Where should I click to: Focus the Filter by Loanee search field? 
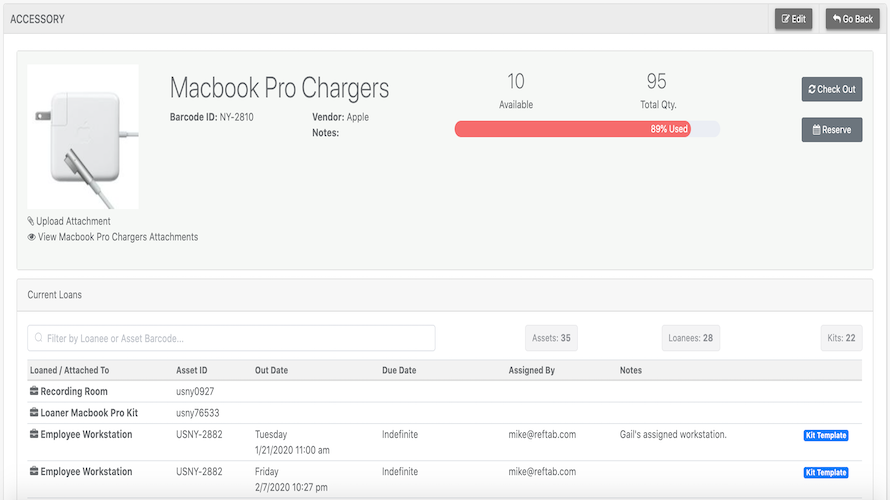[x=231, y=338]
